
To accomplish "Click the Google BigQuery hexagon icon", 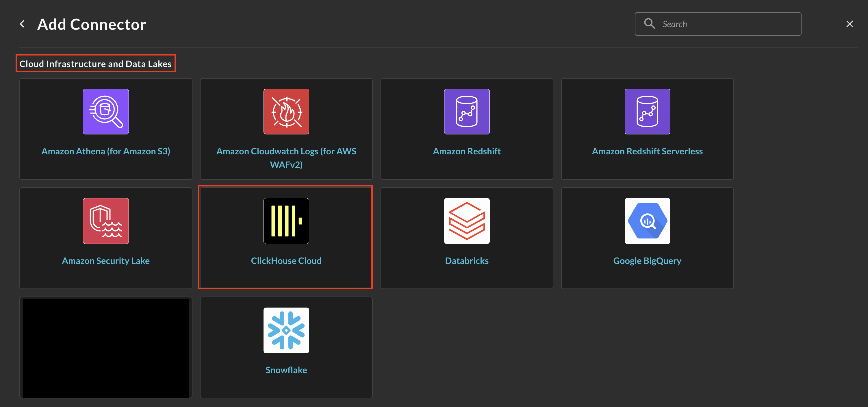I will [x=647, y=221].
